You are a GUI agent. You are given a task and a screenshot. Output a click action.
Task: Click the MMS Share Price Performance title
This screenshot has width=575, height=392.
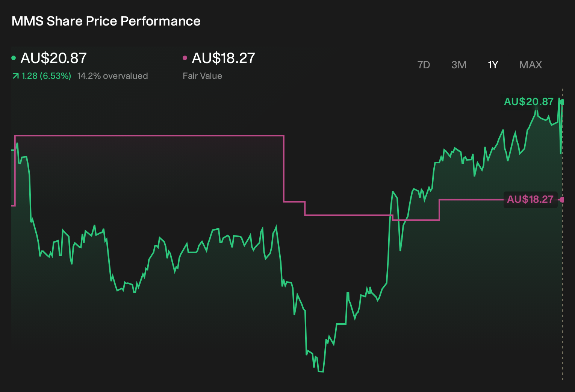point(106,21)
